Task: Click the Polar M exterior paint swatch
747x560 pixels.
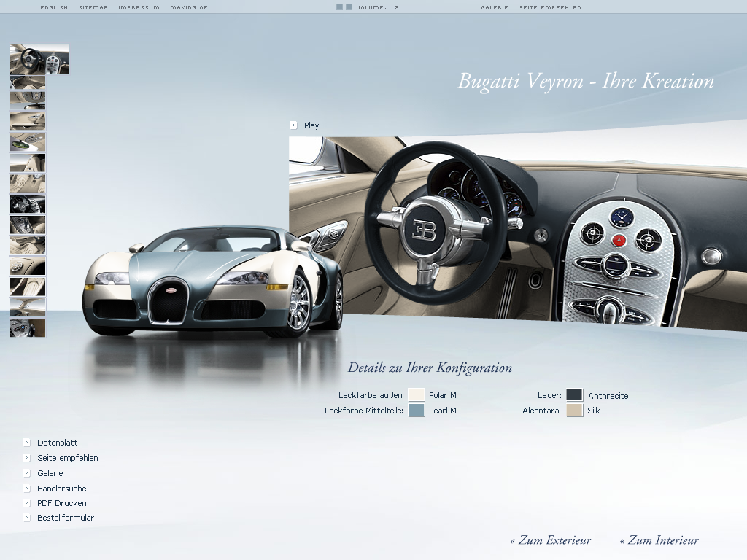Action: 417,395
